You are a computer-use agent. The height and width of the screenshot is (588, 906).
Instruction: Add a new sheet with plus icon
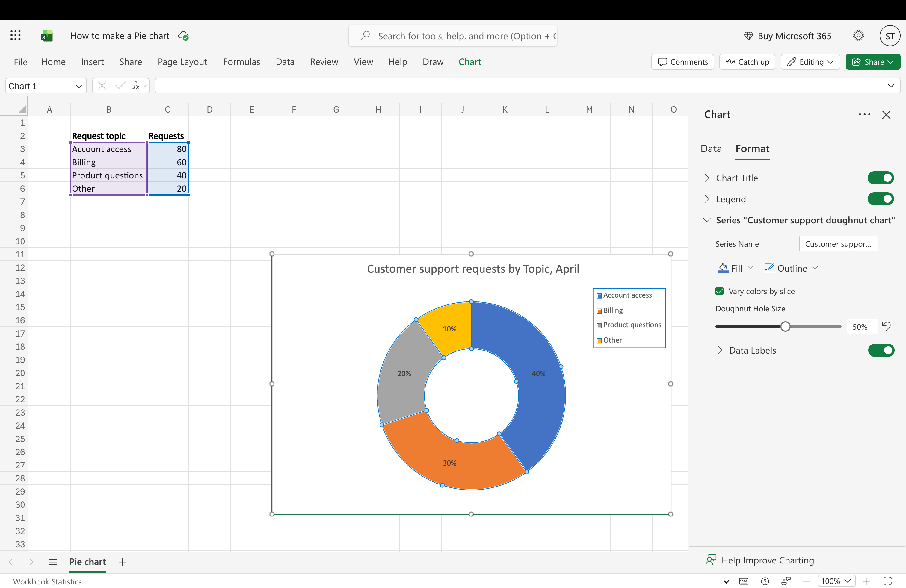tap(122, 562)
